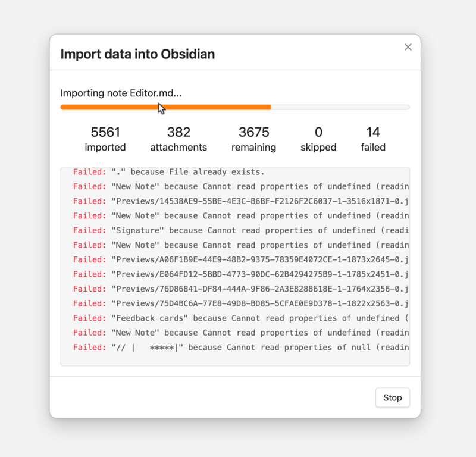
Task: Select the 14 failed counter
Action: (x=373, y=139)
